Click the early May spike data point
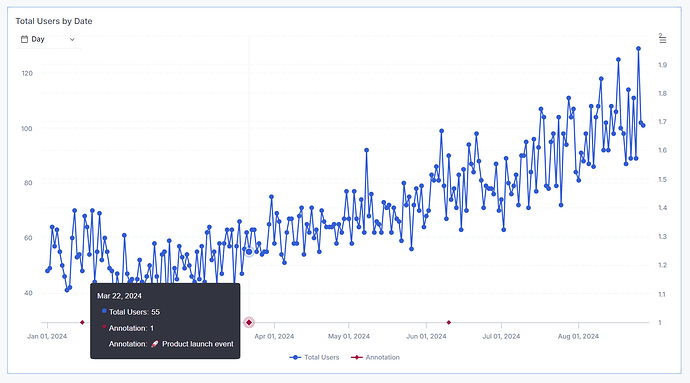This screenshot has height=383, width=690. click(366, 150)
